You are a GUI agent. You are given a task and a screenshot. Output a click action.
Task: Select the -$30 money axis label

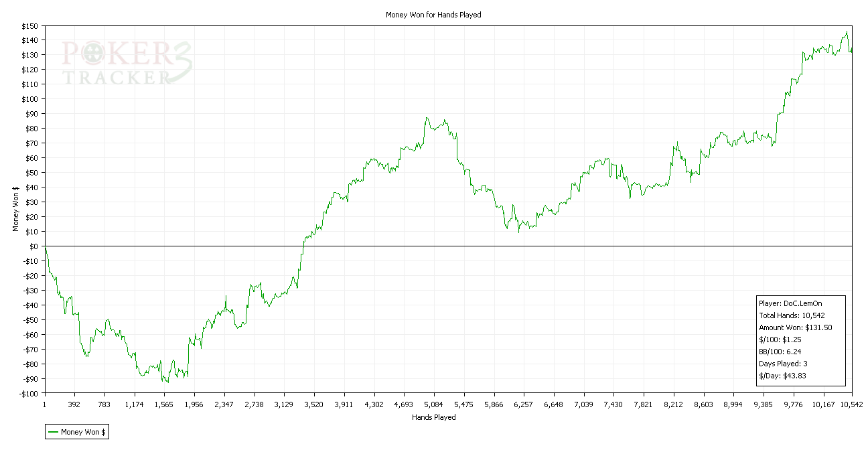click(x=31, y=291)
